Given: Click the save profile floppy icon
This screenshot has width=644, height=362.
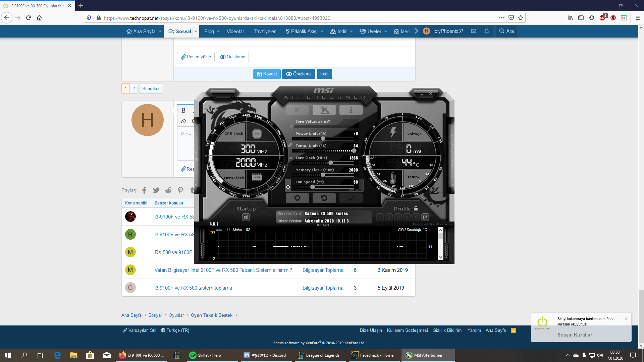Looking at the screenshot, I should [x=425, y=217].
